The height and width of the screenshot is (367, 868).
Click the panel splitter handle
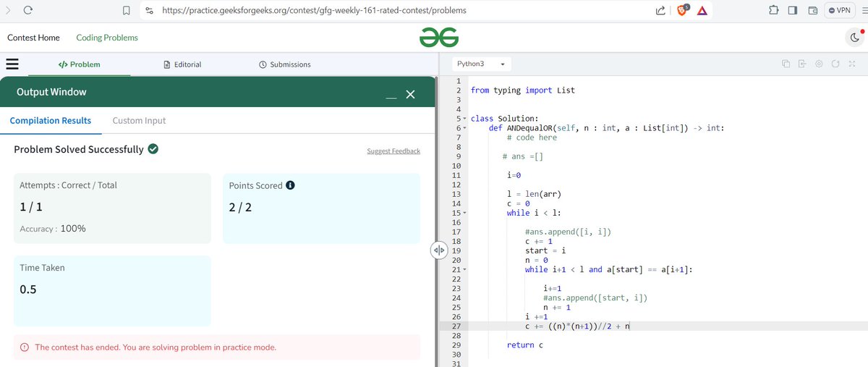440,250
